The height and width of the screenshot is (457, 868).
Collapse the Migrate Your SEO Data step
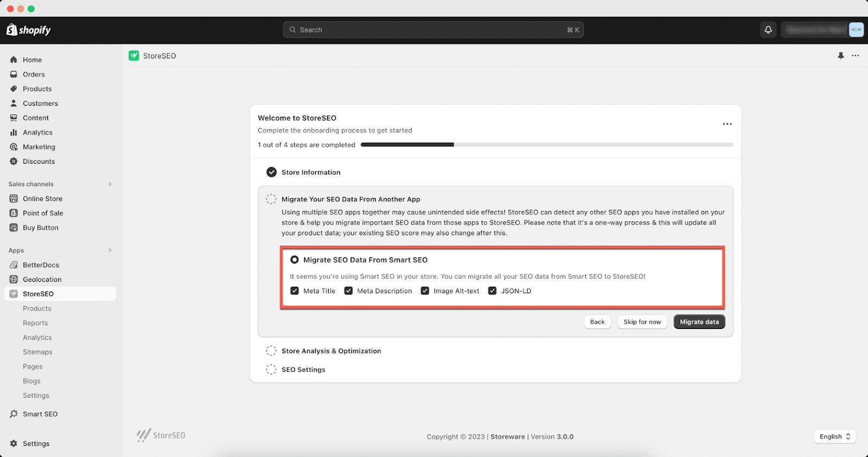pyautogui.click(x=350, y=199)
